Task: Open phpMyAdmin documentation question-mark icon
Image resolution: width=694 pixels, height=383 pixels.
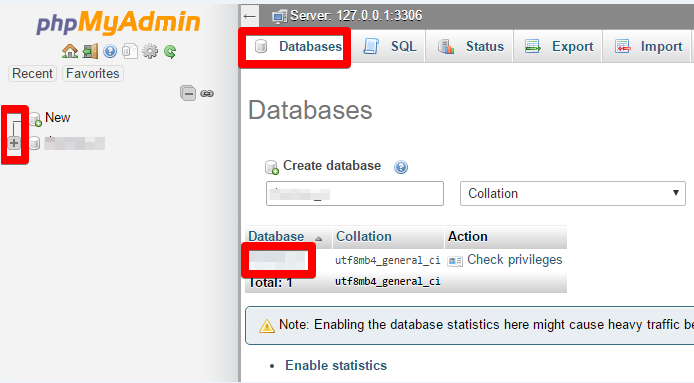Action: click(110, 52)
